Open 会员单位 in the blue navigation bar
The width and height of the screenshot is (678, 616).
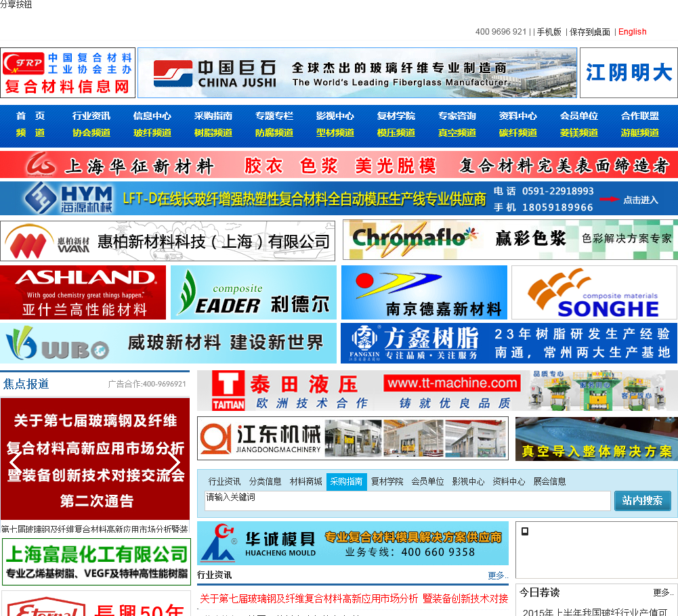point(579,116)
